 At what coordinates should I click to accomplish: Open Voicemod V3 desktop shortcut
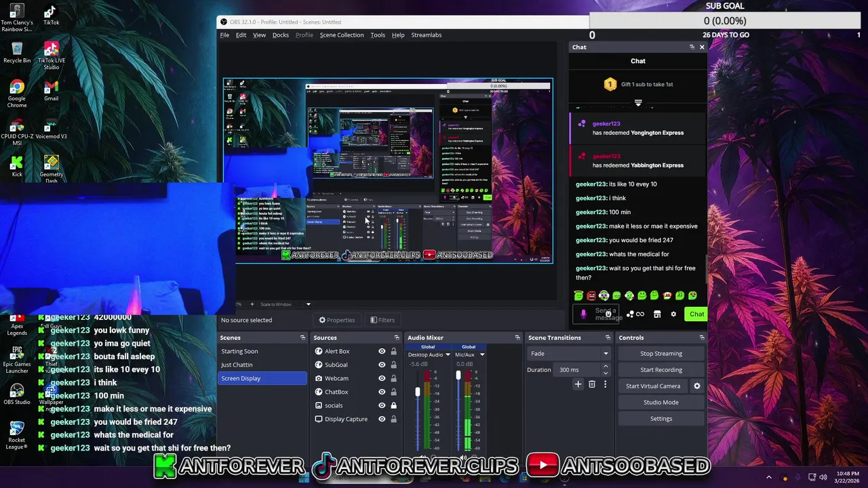pos(51,130)
